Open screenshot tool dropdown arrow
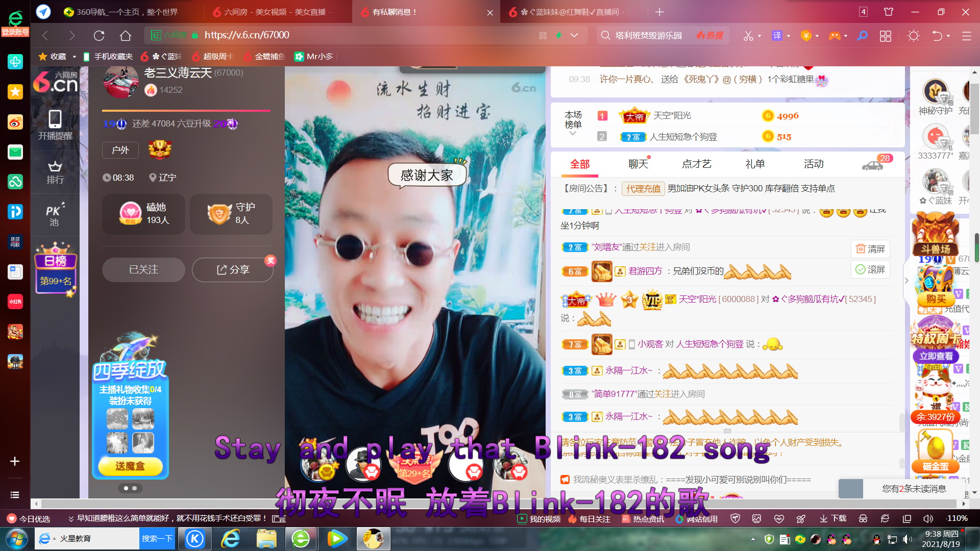Screen dimensions: 980x551 click(759, 36)
